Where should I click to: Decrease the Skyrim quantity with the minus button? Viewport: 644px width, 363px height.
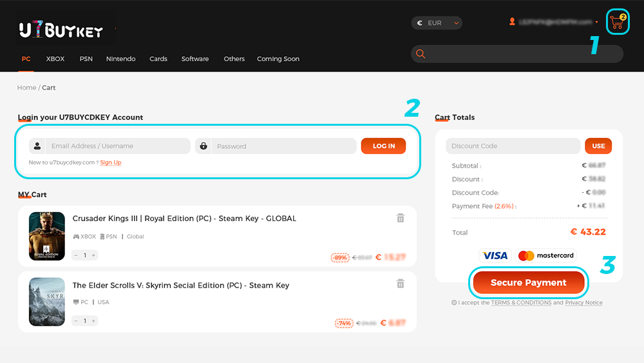76,320
